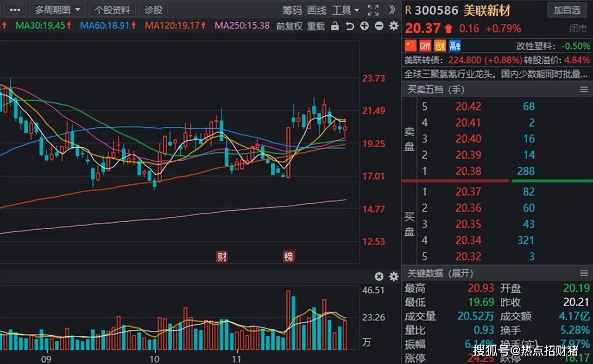
Task: Open the 个股资料 tab
Action: tap(113, 10)
